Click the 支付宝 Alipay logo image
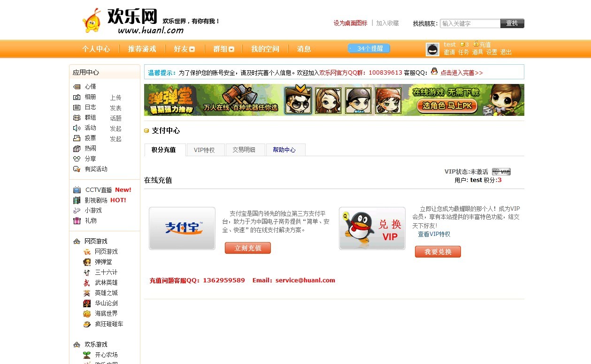 coord(182,228)
